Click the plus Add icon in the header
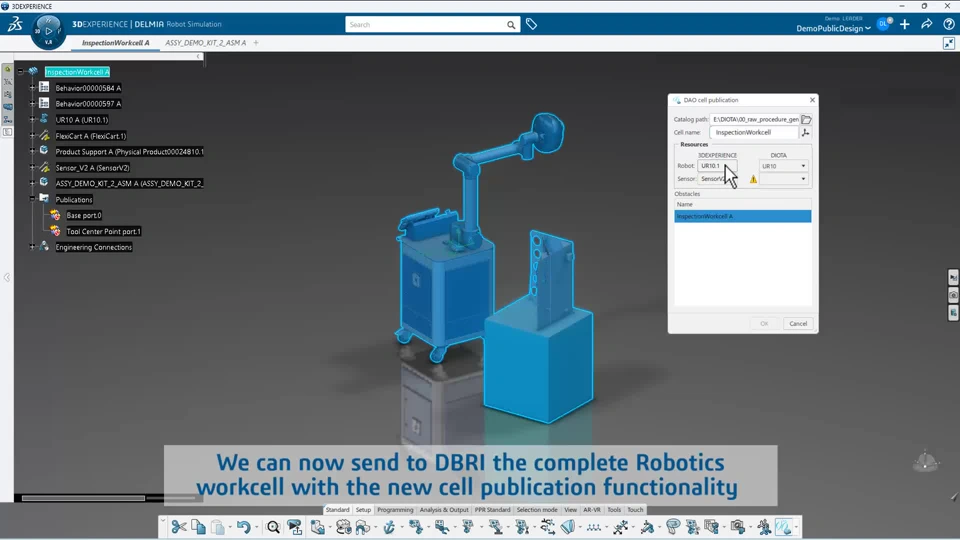 [x=905, y=24]
